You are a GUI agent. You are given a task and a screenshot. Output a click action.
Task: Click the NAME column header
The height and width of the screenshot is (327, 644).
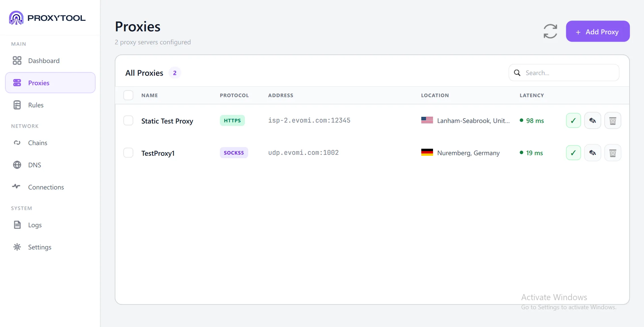(150, 95)
